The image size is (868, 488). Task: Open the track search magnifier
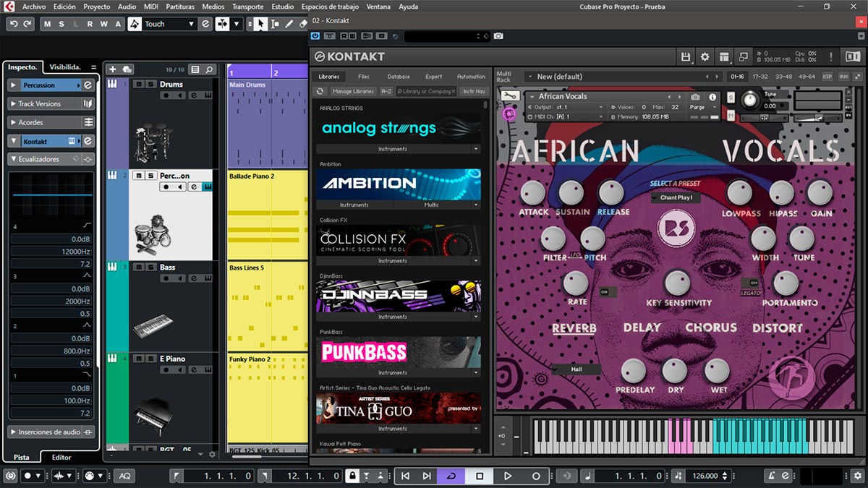pos(209,69)
